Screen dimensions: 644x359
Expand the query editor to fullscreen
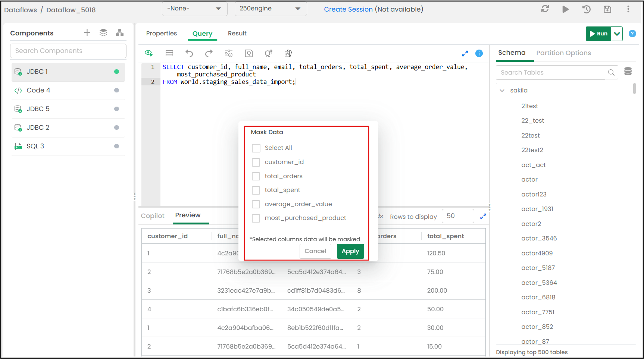tap(465, 54)
